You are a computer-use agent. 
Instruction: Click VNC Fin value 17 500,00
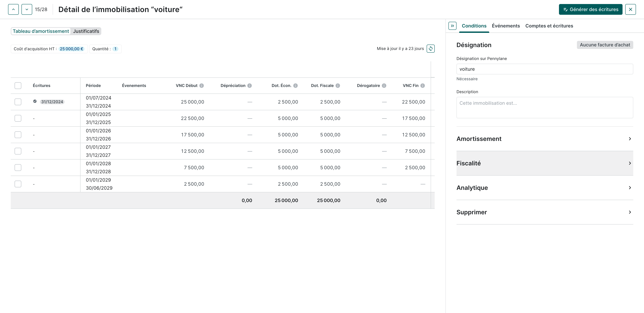pyautogui.click(x=413, y=118)
